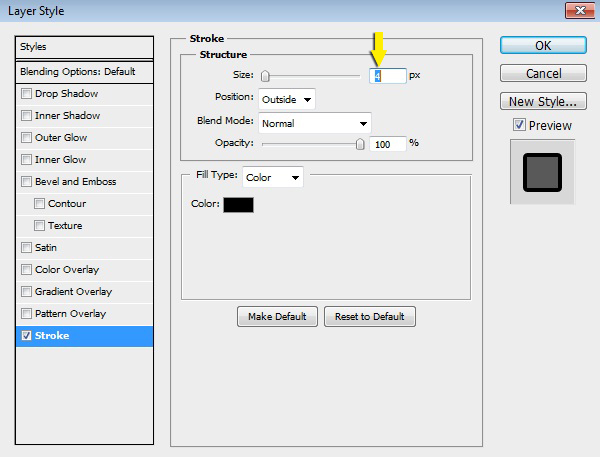This screenshot has width=600, height=457.
Task: Turn on the Gradient Overlay checkbox
Action: click(x=26, y=292)
